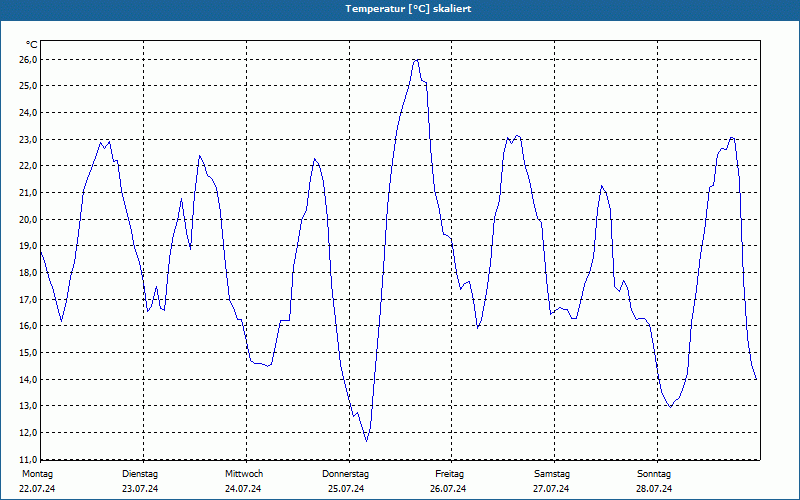This screenshot has width=800, height=500.
Task: Click the chart title 'Temperatur [°C] skaliert'
Action: pyautogui.click(x=408, y=9)
